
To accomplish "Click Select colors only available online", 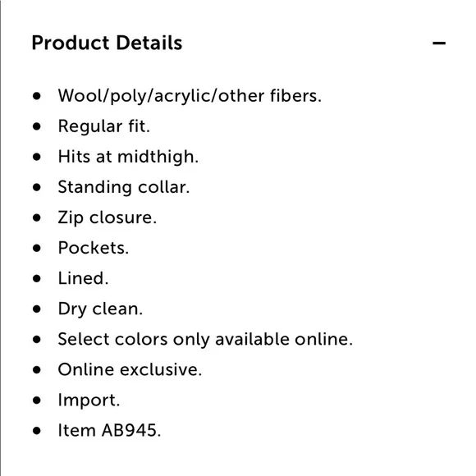I will (205, 339).
